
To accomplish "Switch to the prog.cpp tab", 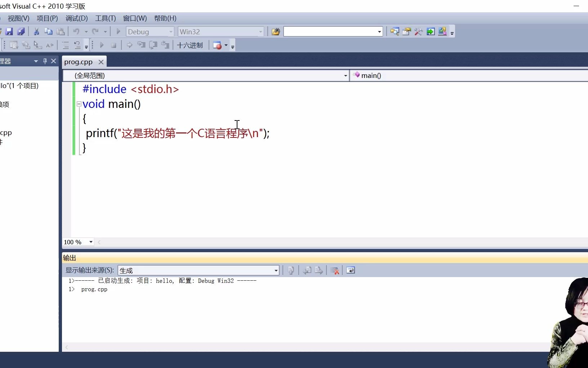I will 78,61.
